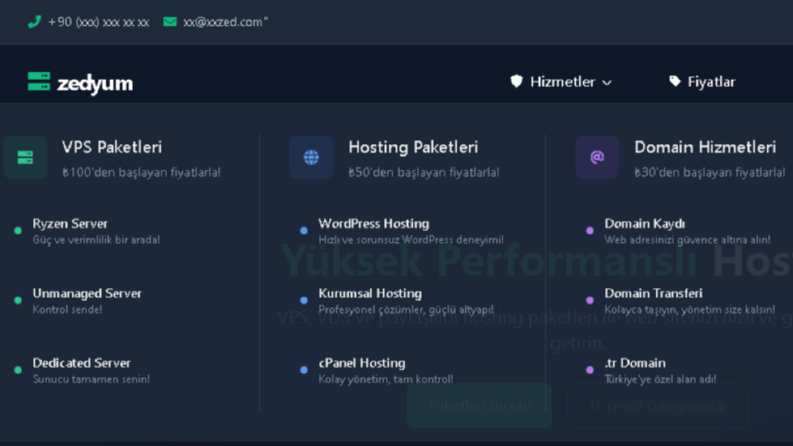Click 'Profesyonel çözümler, güçlü altyapı!' description
This screenshot has width=793, height=446.
pos(406,309)
